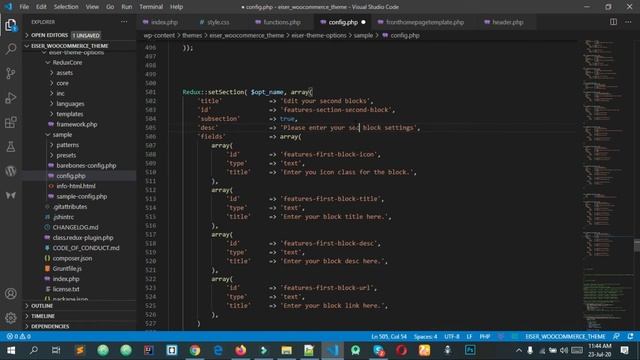The width and height of the screenshot is (640, 360).
Task: Expand the patterns folder
Action: pyautogui.click(x=67, y=145)
